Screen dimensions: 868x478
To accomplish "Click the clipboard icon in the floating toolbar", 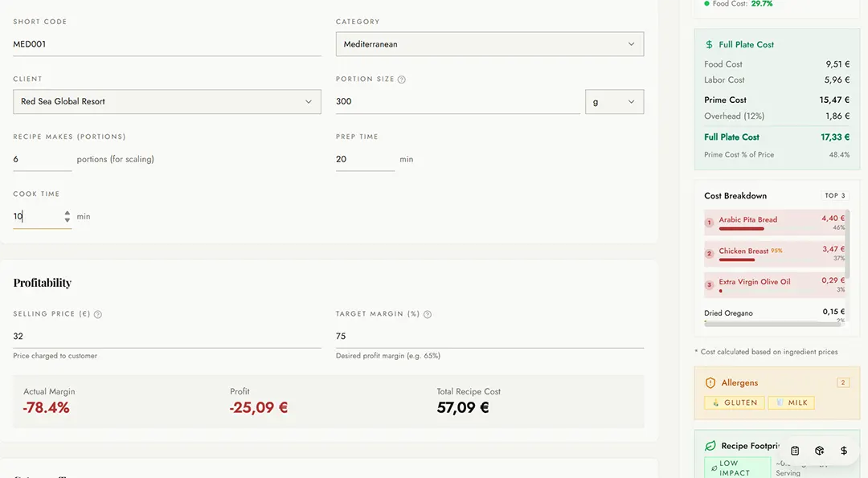I will (794, 450).
